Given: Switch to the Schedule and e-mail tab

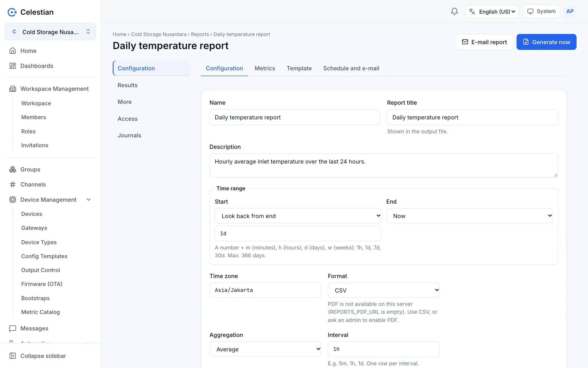Looking at the screenshot, I should point(351,68).
